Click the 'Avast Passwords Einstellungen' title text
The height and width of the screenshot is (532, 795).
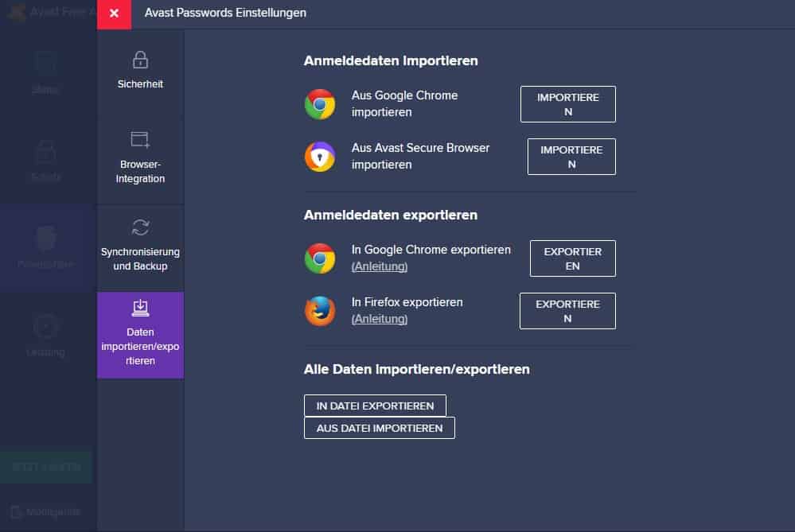[225, 14]
